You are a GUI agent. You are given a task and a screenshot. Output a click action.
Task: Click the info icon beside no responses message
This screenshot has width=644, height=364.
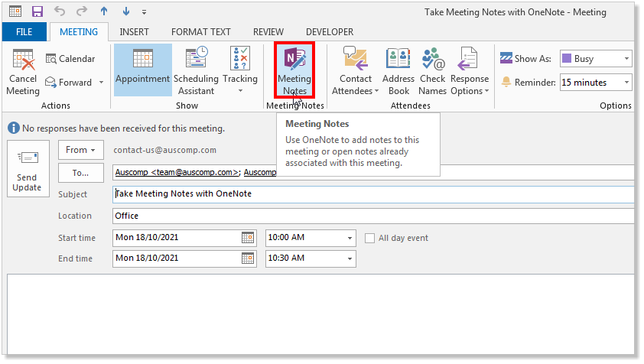pyautogui.click(x=14, y=128)
